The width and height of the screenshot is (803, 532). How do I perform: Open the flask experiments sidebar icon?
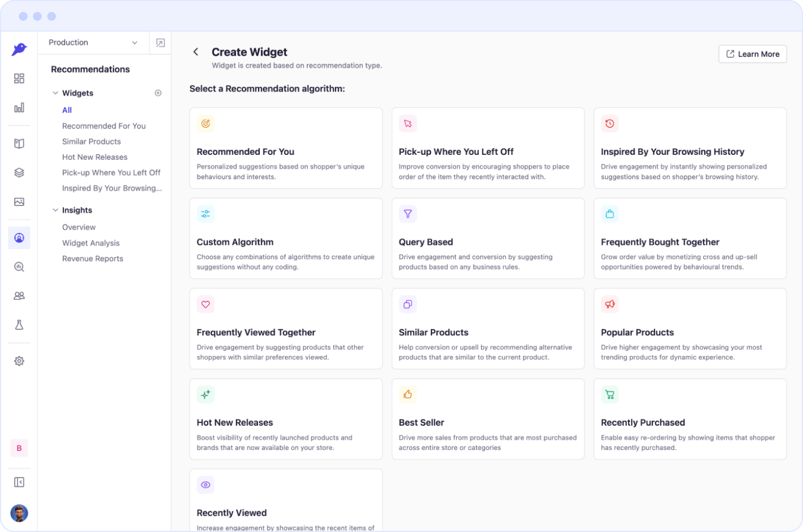(x=19, y=325)
